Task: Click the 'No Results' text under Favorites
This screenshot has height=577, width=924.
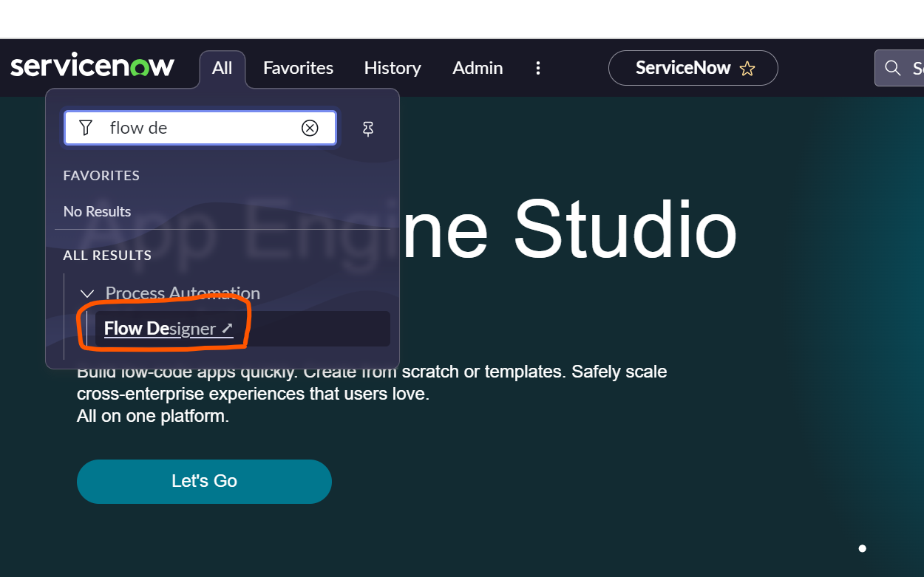Action: (97, 211)
